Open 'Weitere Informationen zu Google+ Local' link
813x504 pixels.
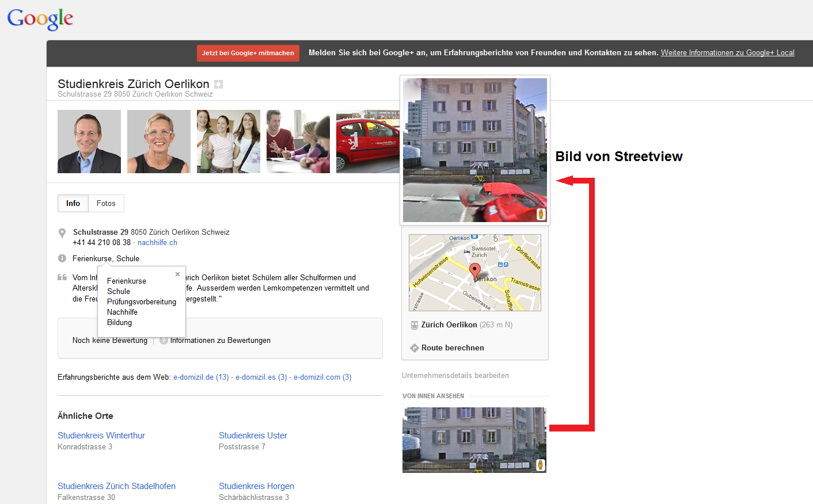[x=728, y=53]
